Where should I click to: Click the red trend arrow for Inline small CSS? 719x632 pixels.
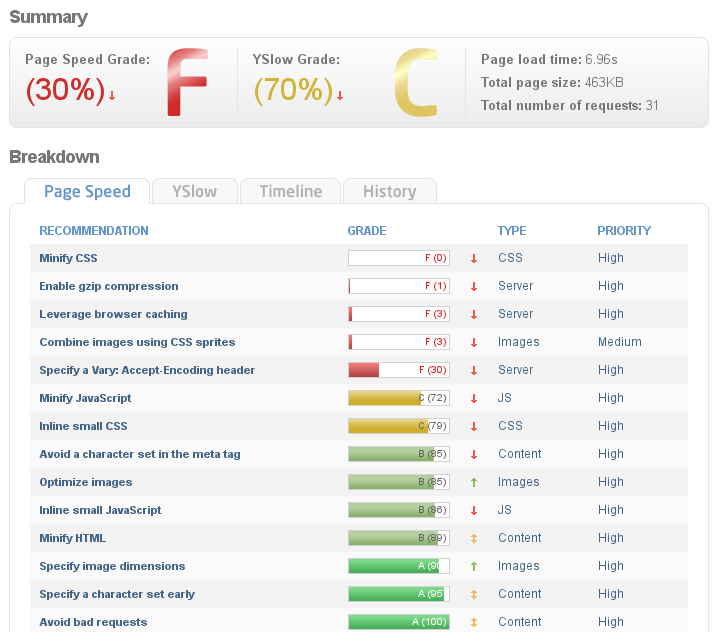click(x=474, y=427)
